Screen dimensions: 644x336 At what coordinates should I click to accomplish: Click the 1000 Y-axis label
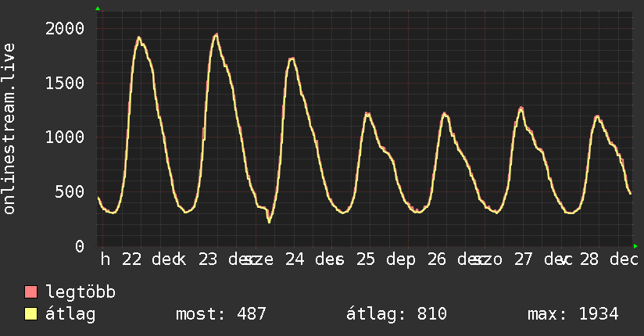coord(65,138)
